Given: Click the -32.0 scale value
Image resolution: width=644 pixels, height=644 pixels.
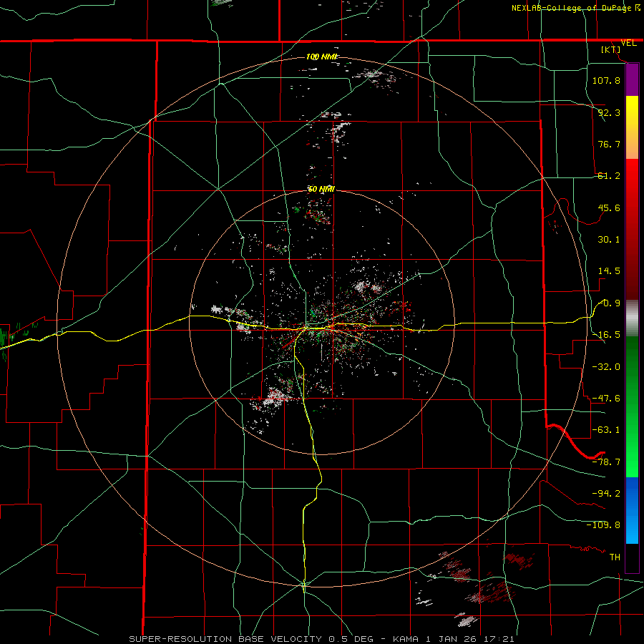Looking at the screenshot, I should point(606,367).
